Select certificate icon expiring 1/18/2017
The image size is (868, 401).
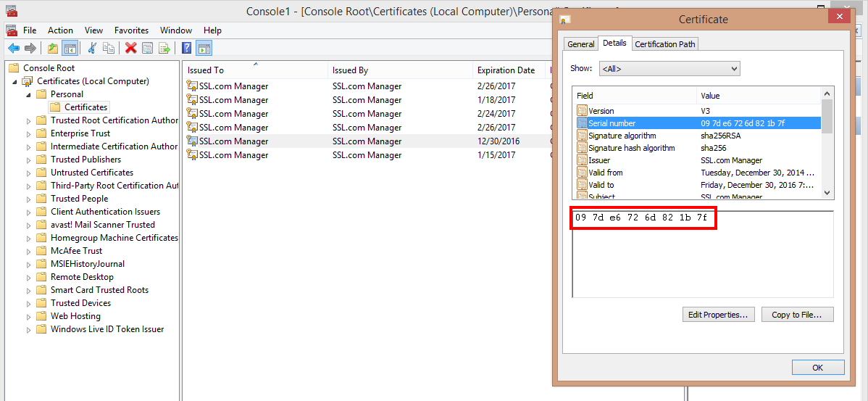[192, 99]
